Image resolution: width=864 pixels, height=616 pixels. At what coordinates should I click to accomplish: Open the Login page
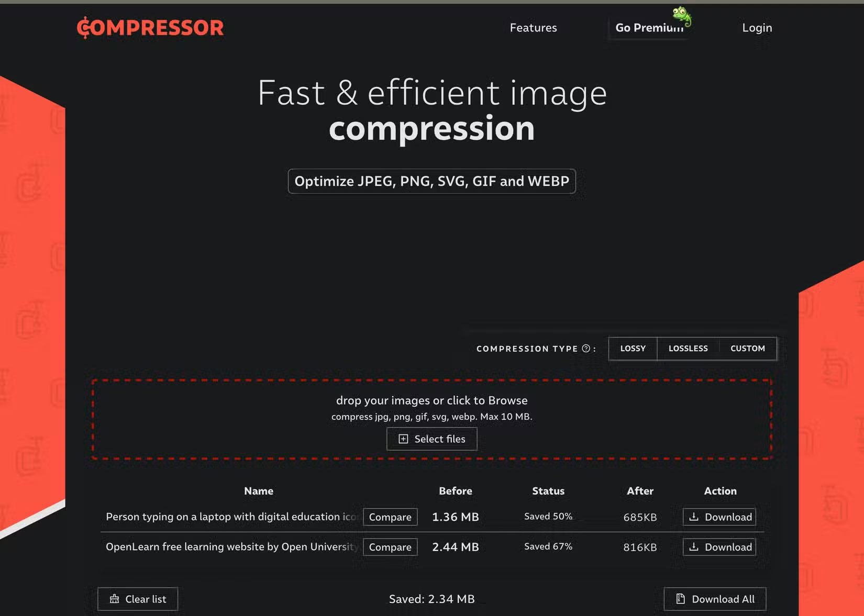pyautogui.click(x=756, y=27)
